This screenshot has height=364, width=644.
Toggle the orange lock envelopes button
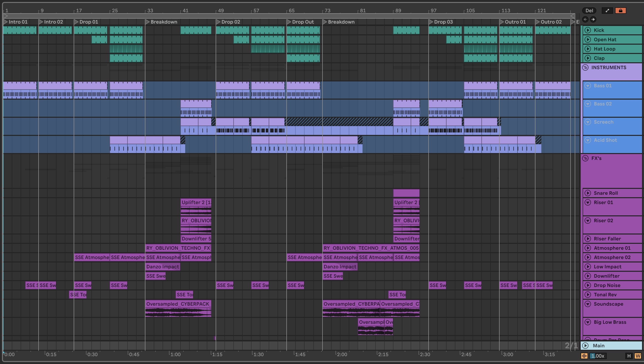pos(621,11)
